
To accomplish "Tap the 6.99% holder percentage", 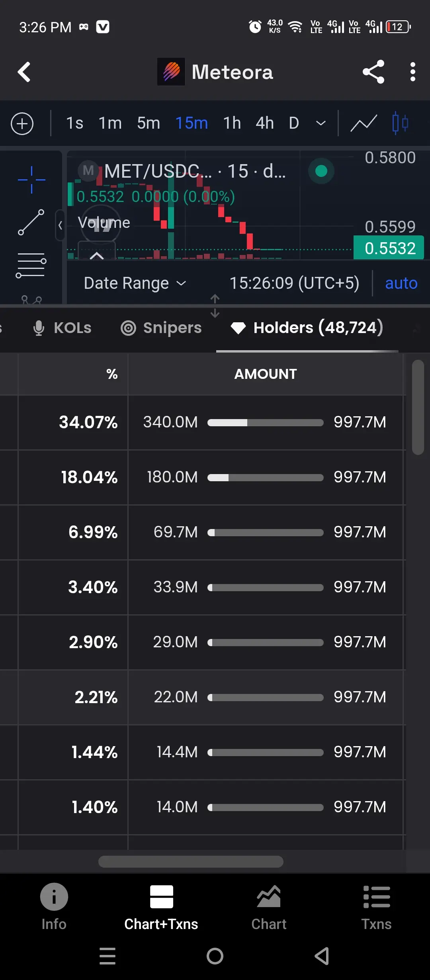I will click(x=93, y=532).
